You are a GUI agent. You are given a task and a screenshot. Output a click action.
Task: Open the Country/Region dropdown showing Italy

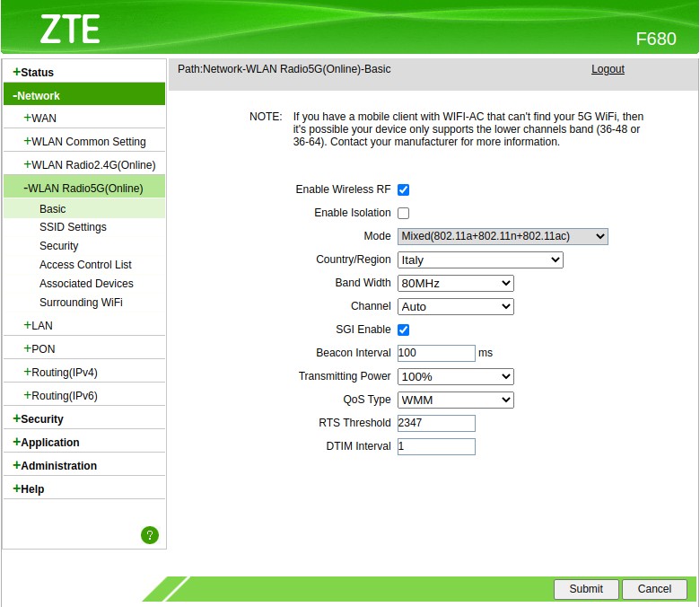point(480,260)
